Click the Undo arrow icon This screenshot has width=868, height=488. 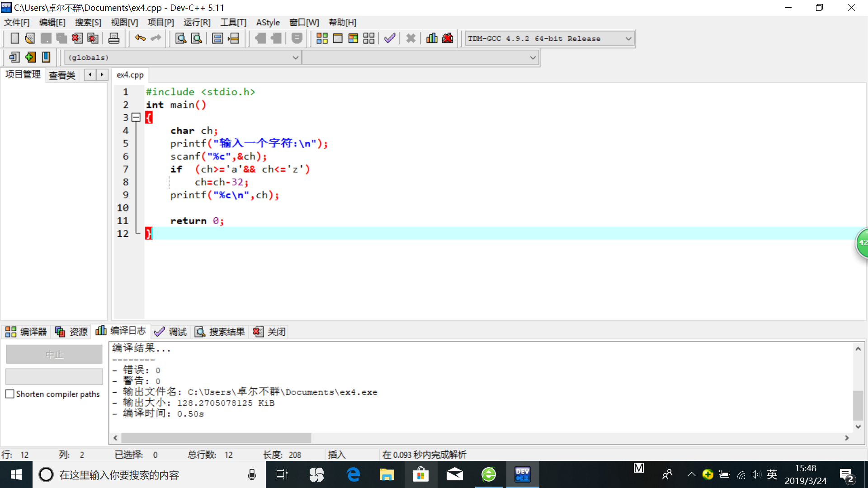click(x=140, y=38)
